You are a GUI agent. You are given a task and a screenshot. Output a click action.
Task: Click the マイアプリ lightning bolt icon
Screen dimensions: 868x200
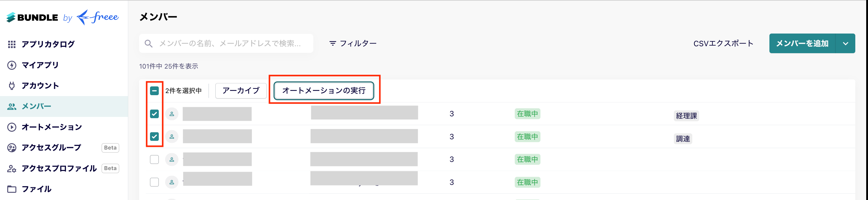click(12, 65)
